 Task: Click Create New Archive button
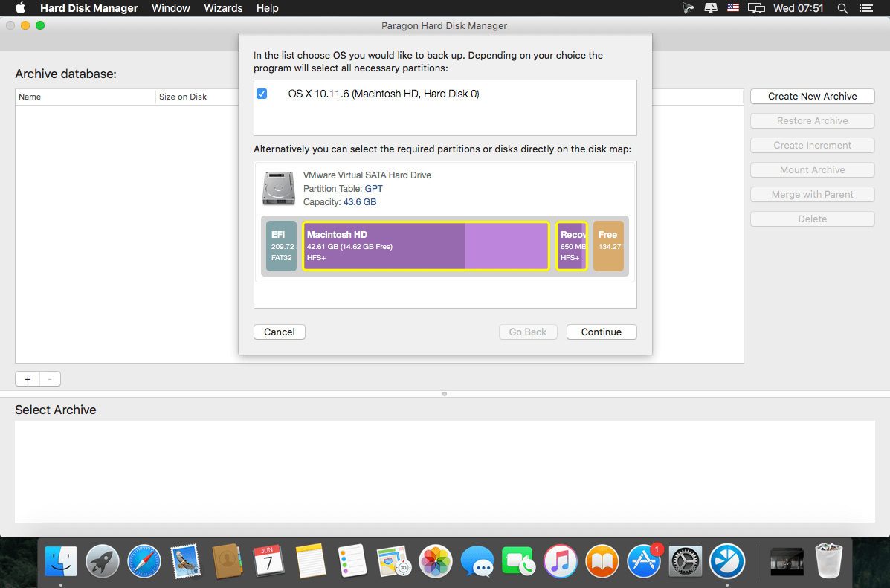812,97
